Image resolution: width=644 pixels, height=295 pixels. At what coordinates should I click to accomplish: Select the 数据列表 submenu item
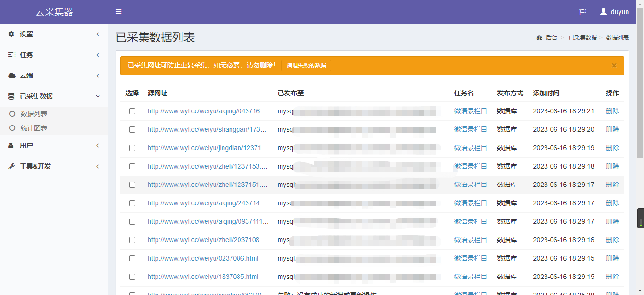pos(34,114)
